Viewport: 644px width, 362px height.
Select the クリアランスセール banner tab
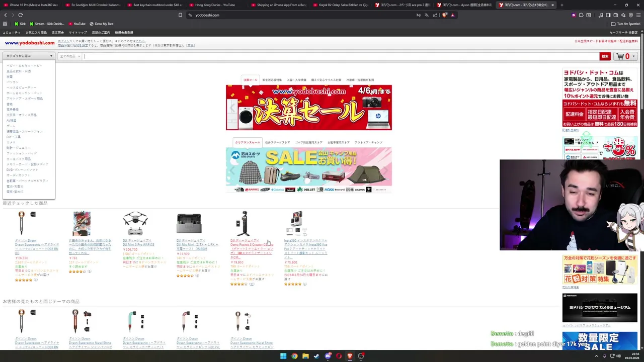tap(248, 142)
